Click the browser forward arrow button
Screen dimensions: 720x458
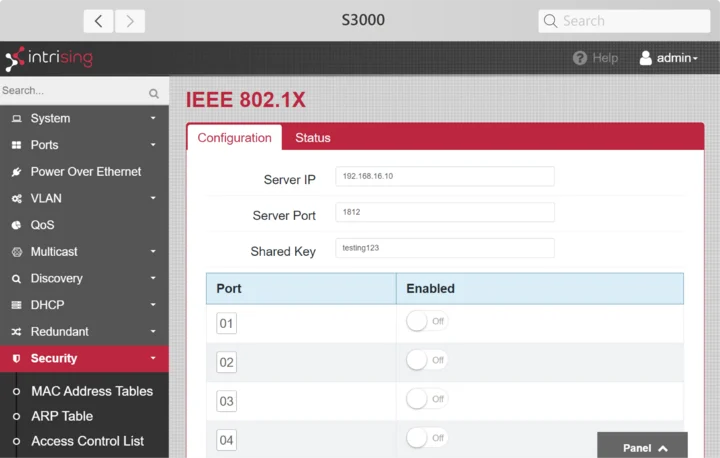point(130,21)
